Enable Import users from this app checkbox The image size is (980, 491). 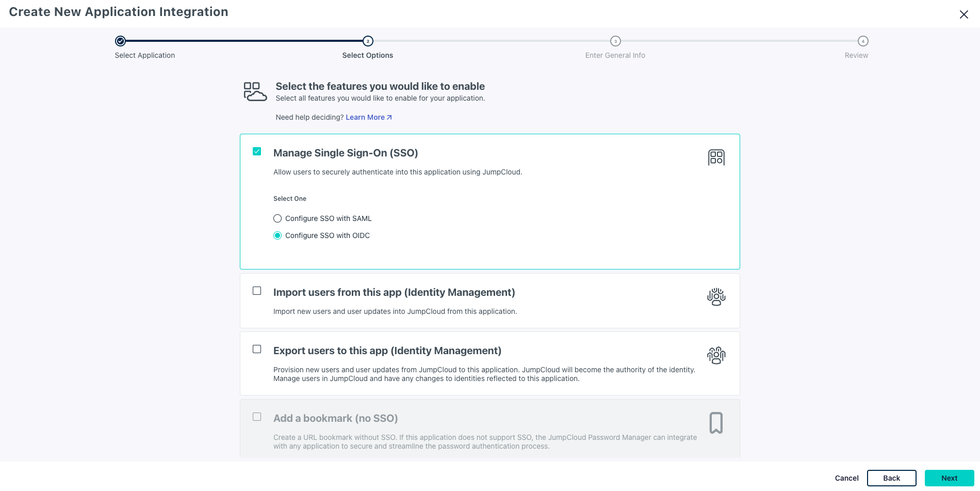pyautogui.click(x=257, y=291)
